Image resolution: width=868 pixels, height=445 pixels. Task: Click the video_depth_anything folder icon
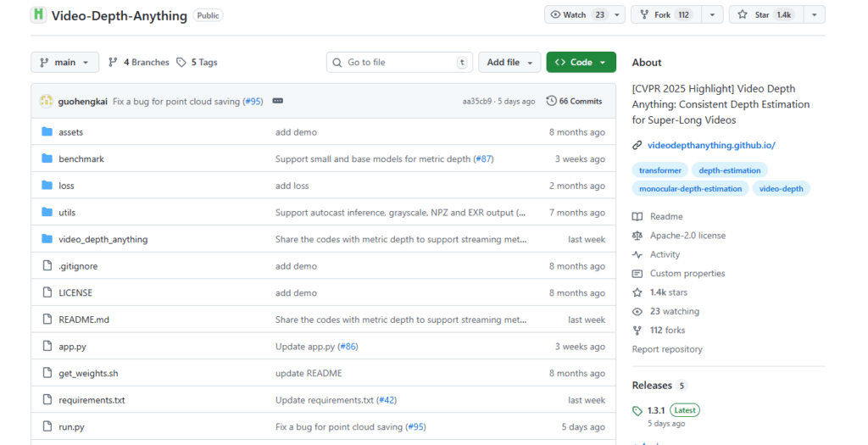(47, 239)
